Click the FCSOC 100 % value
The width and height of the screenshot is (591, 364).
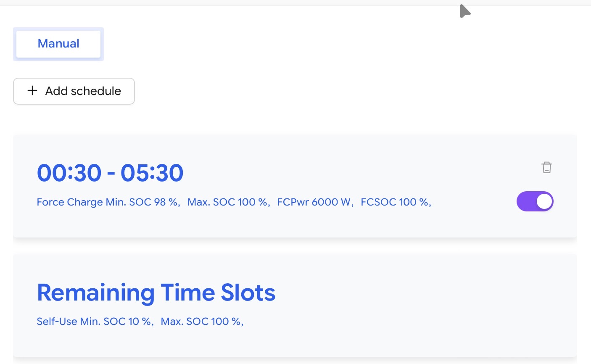(396, 202)
